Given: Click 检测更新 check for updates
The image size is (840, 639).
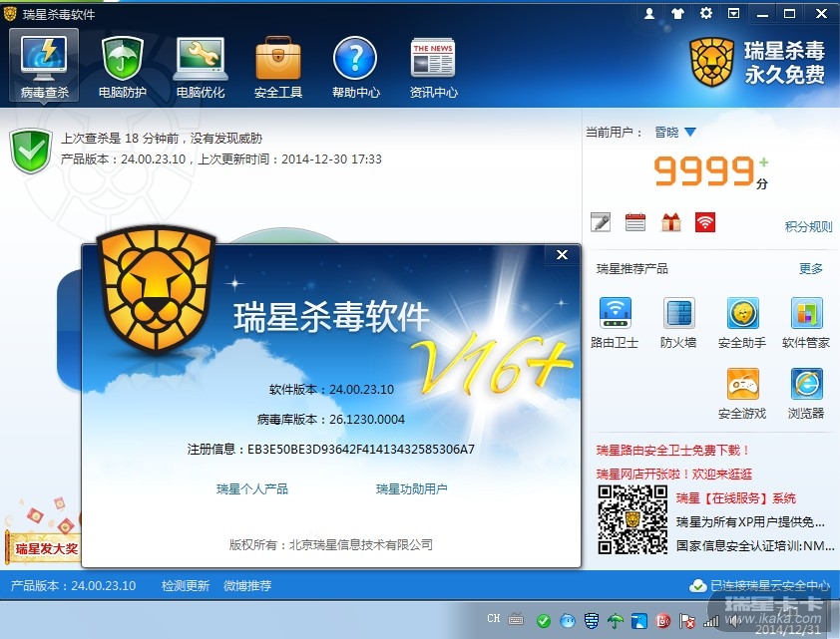Looking at the screenshot, I should 186,585.
